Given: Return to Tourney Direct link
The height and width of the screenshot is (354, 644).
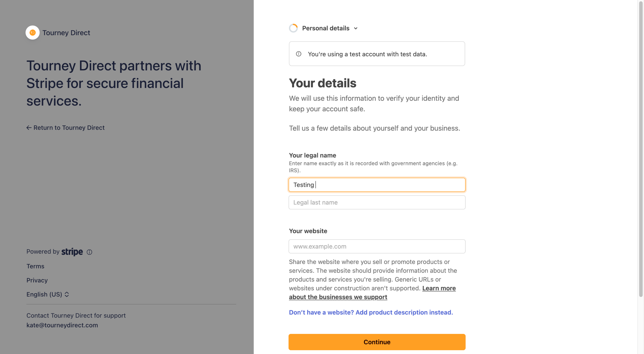Looking at the screenshot, I should point(69,128).
